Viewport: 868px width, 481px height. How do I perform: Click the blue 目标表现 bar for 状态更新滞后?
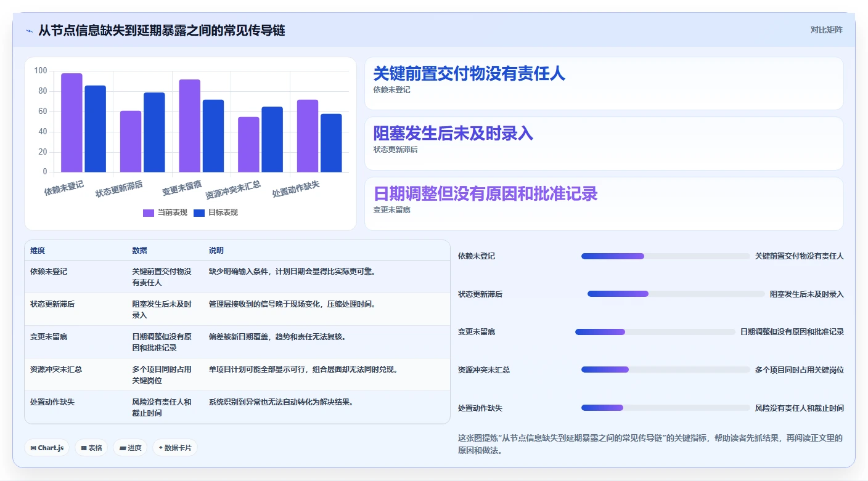click(x=154, y=132)
